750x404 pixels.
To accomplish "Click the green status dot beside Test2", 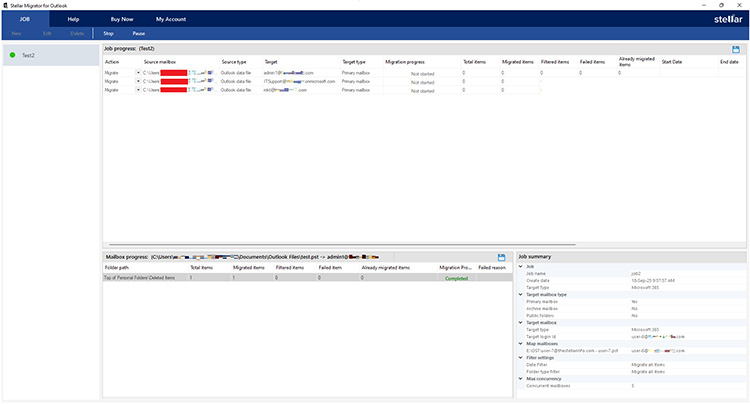I will click(x=12, y=55).
